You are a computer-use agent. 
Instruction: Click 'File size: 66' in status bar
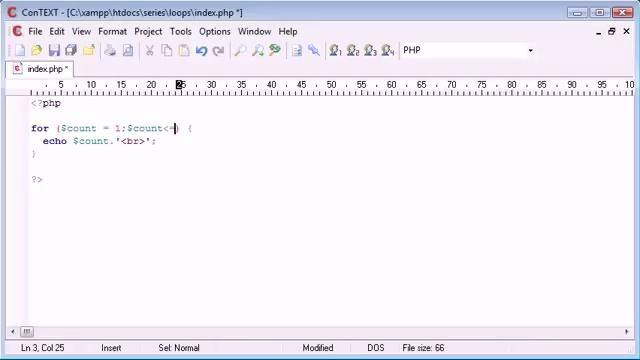click(423, 348)
